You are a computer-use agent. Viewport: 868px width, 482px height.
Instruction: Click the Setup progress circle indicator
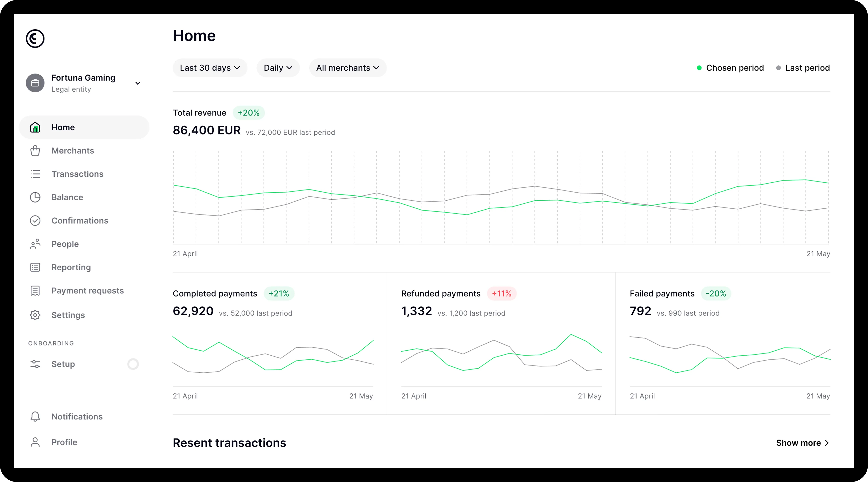pos(133,364)
